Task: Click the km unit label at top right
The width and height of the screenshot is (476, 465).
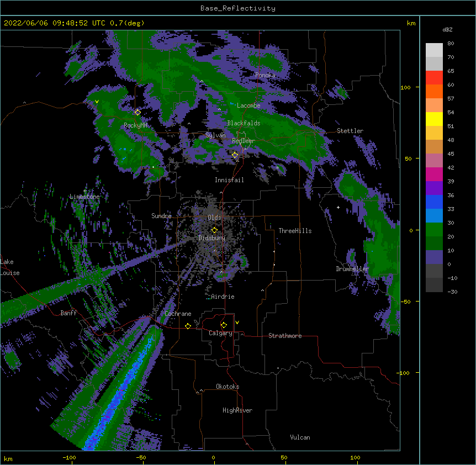Action: pos(411,23)
